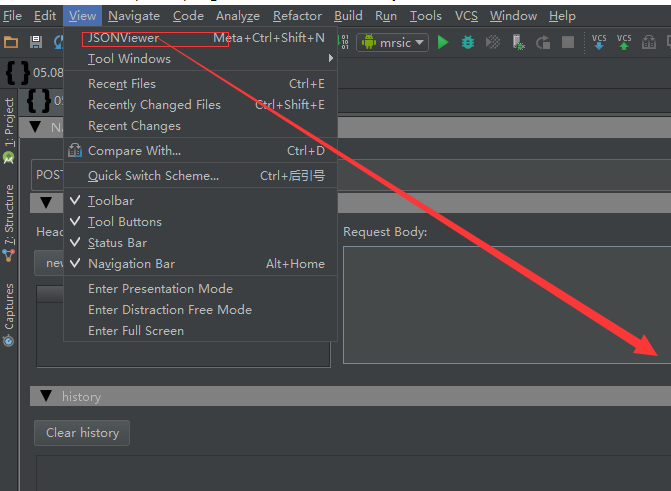Open the Window menu
The width and height of the screenshot is (671, 491).
pos(514,16)
